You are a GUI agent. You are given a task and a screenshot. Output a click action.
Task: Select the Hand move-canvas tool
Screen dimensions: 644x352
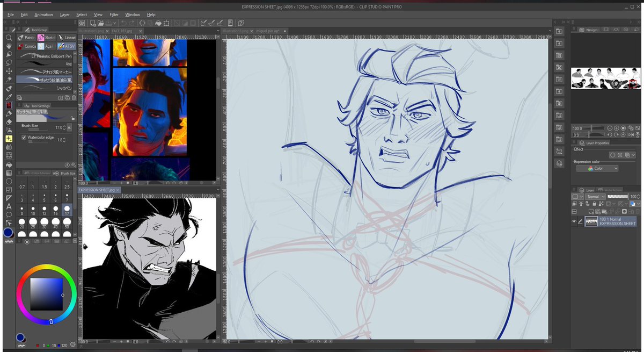9,46
